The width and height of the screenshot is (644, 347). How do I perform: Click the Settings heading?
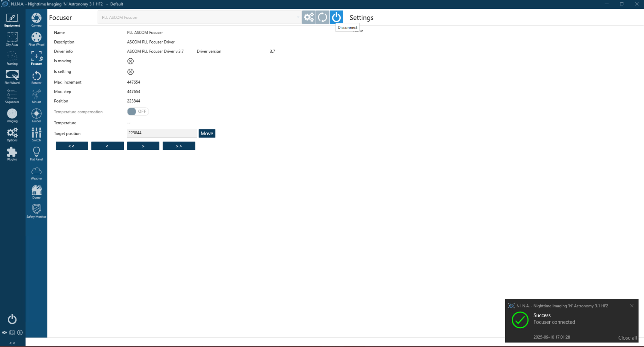[x=361, y=18]
